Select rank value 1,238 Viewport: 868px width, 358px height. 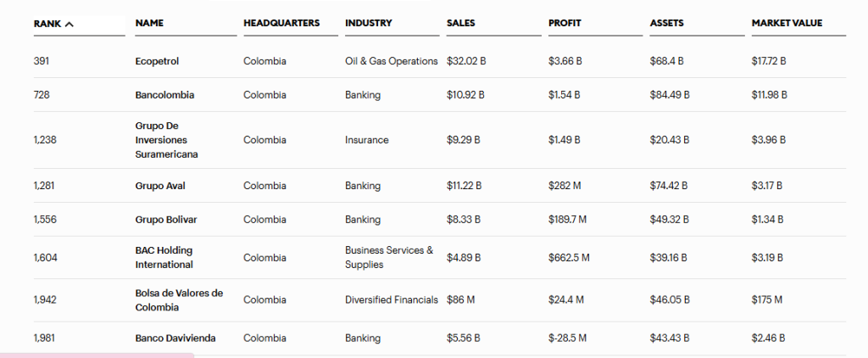[x=45, y=140]
